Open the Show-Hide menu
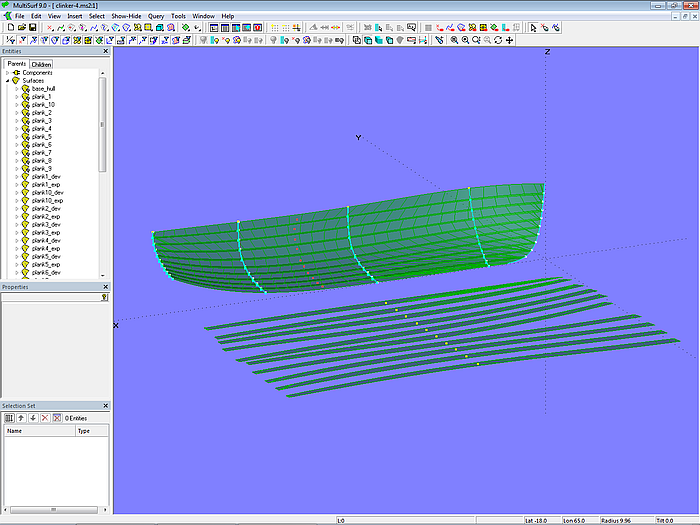 126,16
